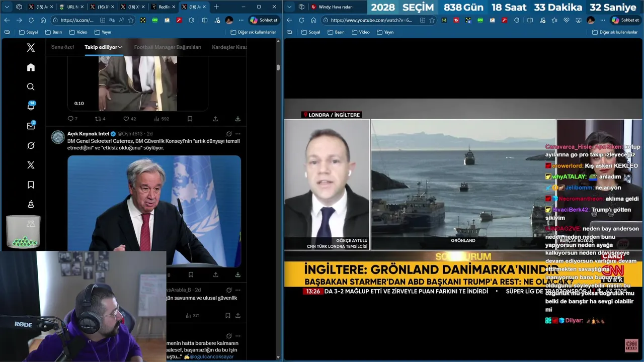Open browser home in X window
644x362 pixels.
point(43,20)
